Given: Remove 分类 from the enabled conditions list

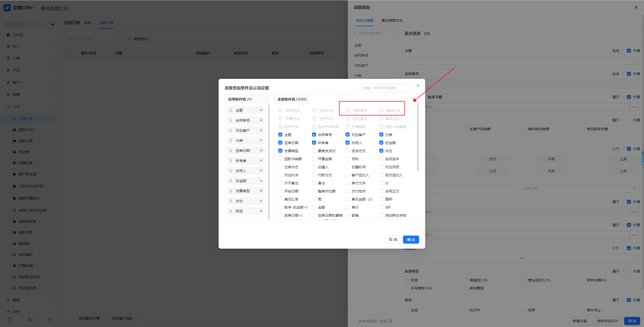Looking at the screenshot, I should pos(261,141).
